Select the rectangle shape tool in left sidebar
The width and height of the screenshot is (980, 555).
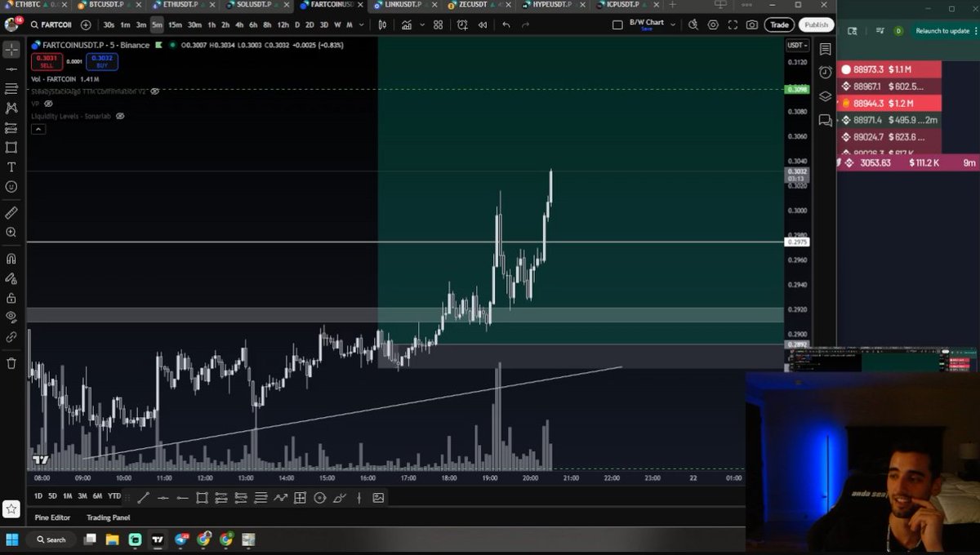pos(11,148)
